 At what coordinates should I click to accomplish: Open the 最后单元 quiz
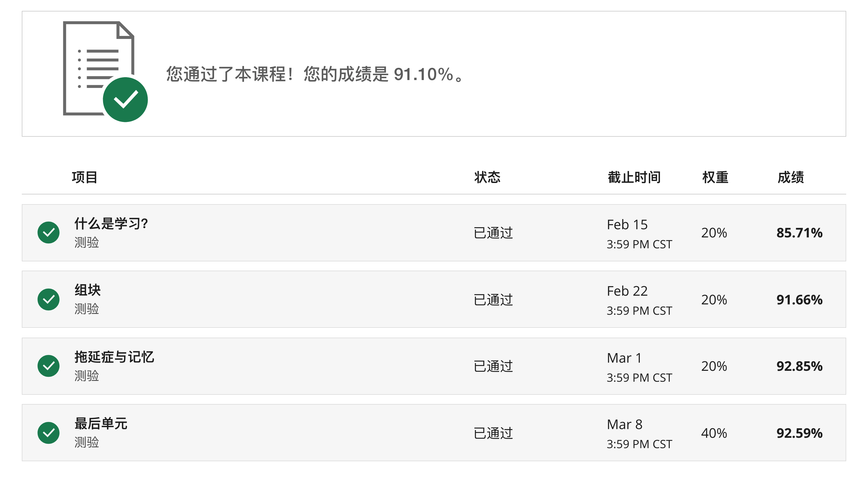[x=101, y=423]
